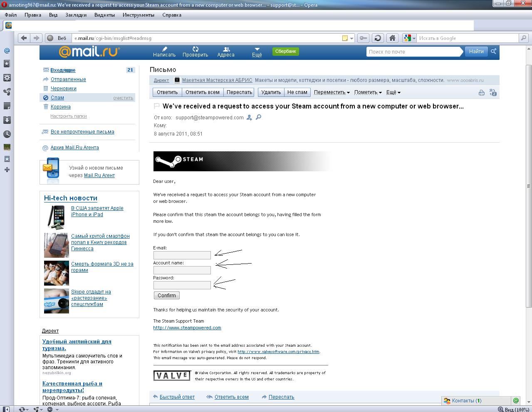
Task: Click the Confirm button in the email
Action: 167,296
